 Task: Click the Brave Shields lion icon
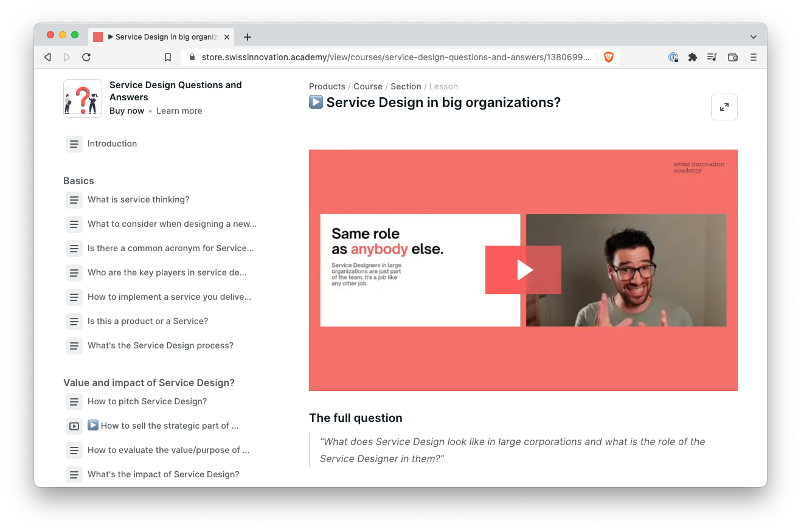(x=609, y=57)
